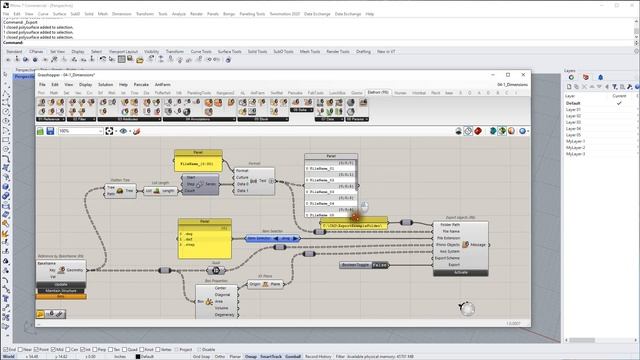Toggle the Cen osnap checkbox

[x=68, y=349]
